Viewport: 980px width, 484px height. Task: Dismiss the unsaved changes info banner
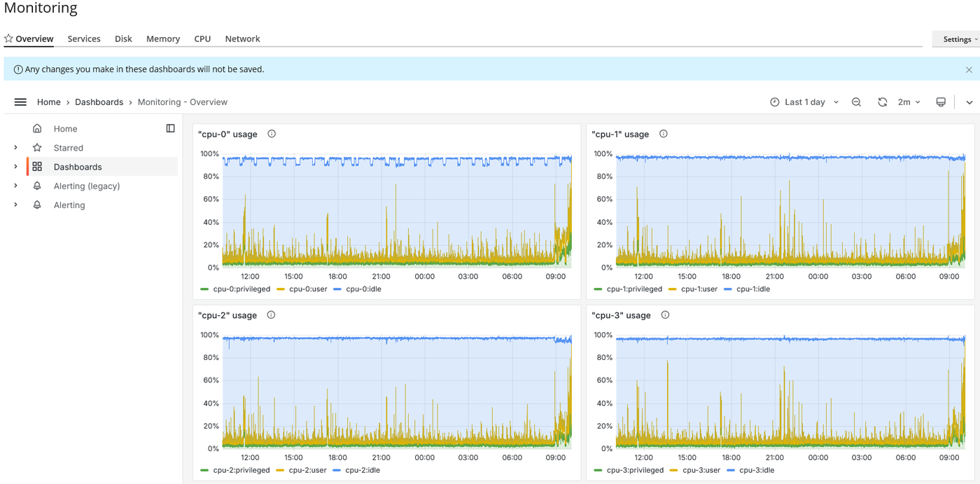pos(969,70)
